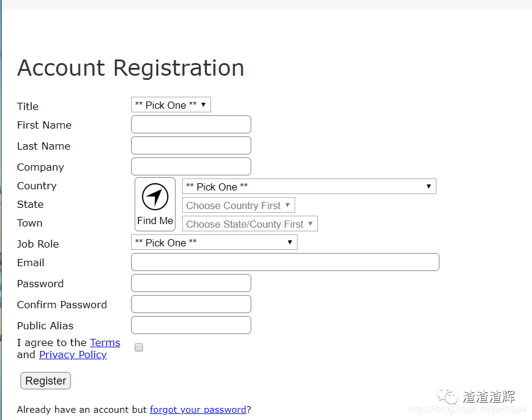Open the Job Role dropdown
This screenshot has width=532, height=420.
pos(214,243)
